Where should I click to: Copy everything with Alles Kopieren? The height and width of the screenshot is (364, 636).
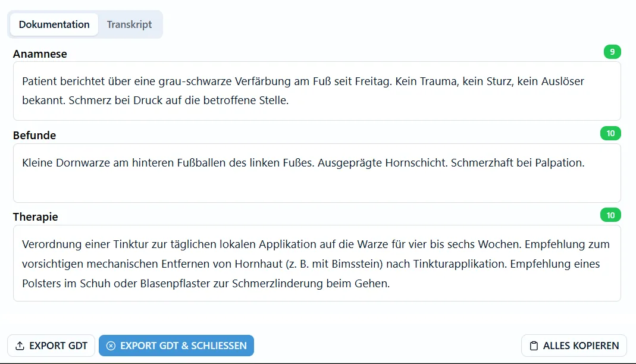(574, 346)
